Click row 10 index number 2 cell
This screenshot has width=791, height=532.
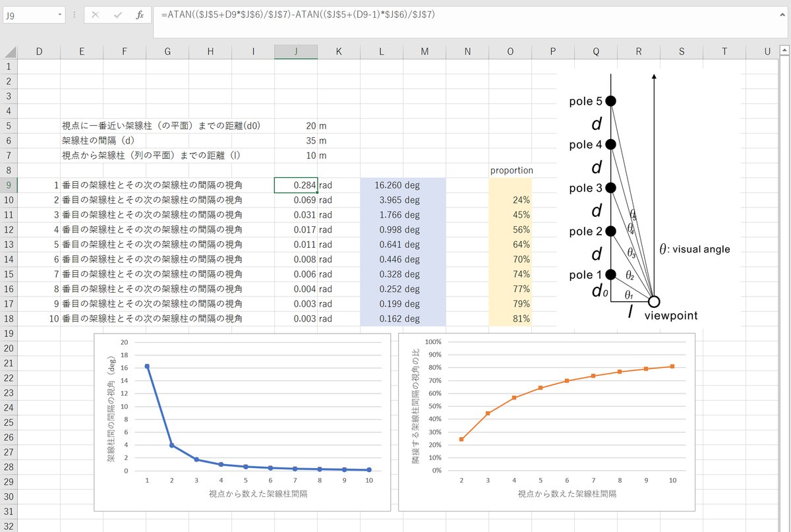[x=39, y=200]
